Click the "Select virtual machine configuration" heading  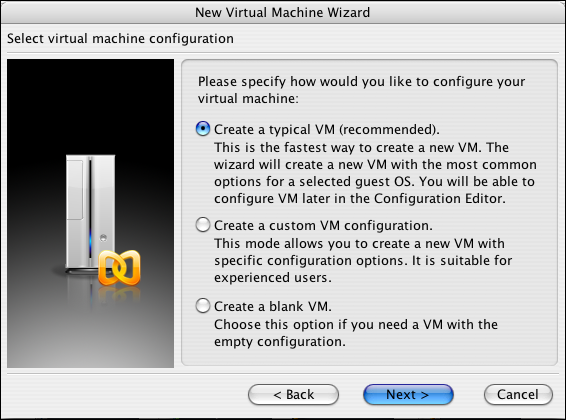pos(120,38)
